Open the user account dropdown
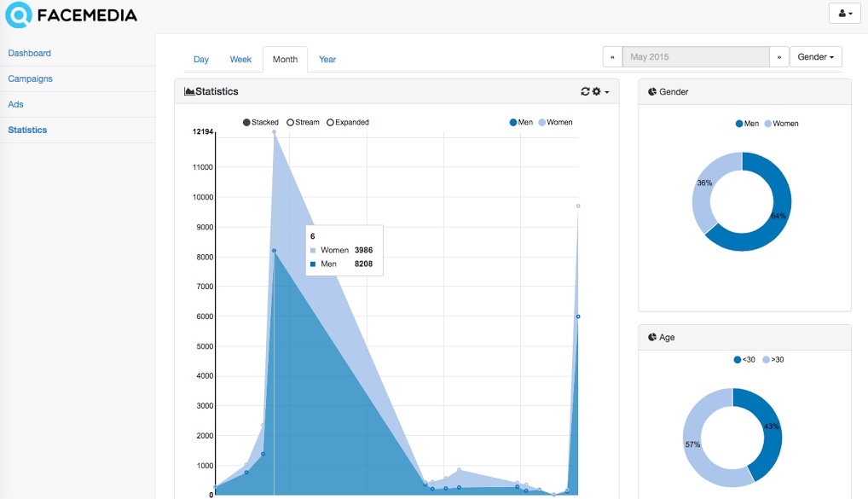The width and height of the screenshot is (868, 499). pyautogui.click(x=846, y=14)
